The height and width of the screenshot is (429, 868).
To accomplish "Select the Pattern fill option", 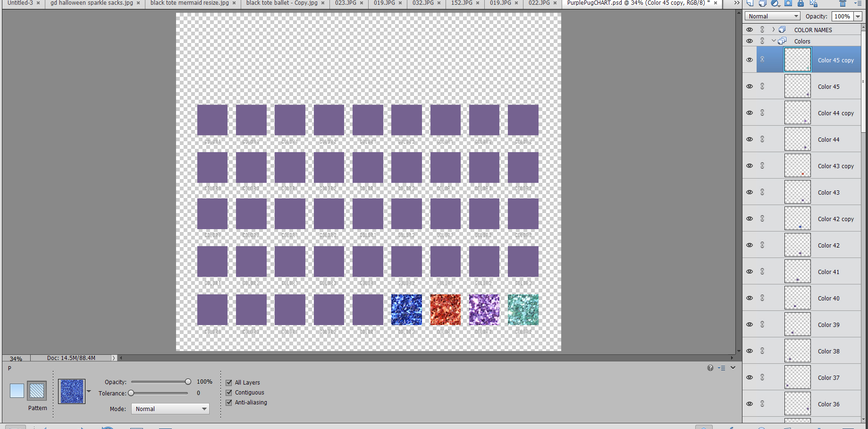I will (x=37, y=391).
